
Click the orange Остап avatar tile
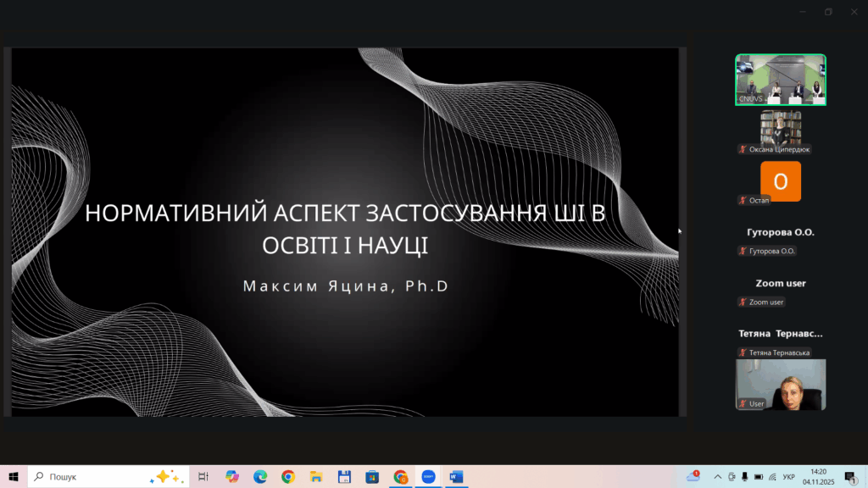click(781, 181)
